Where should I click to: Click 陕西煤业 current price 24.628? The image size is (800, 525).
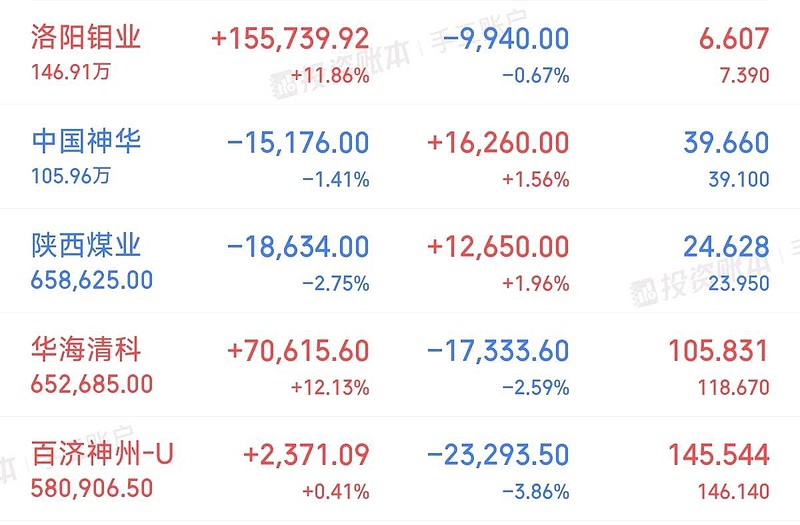tap(726, 247)
